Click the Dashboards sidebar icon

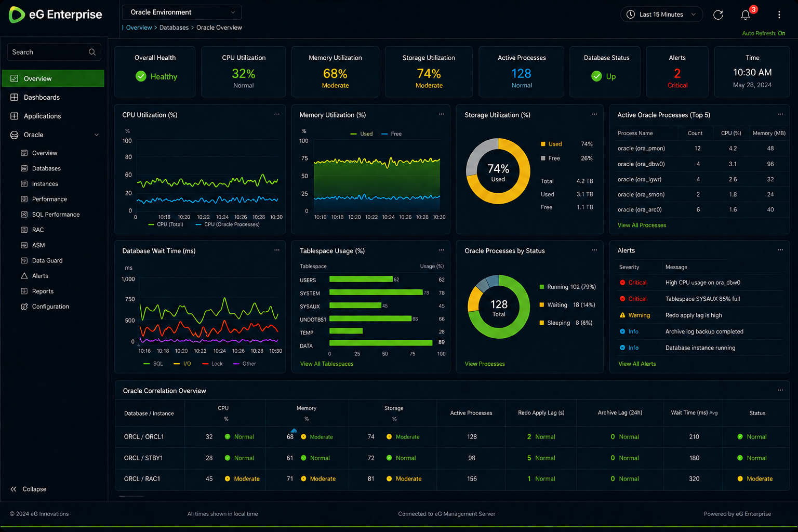(15, 97)
